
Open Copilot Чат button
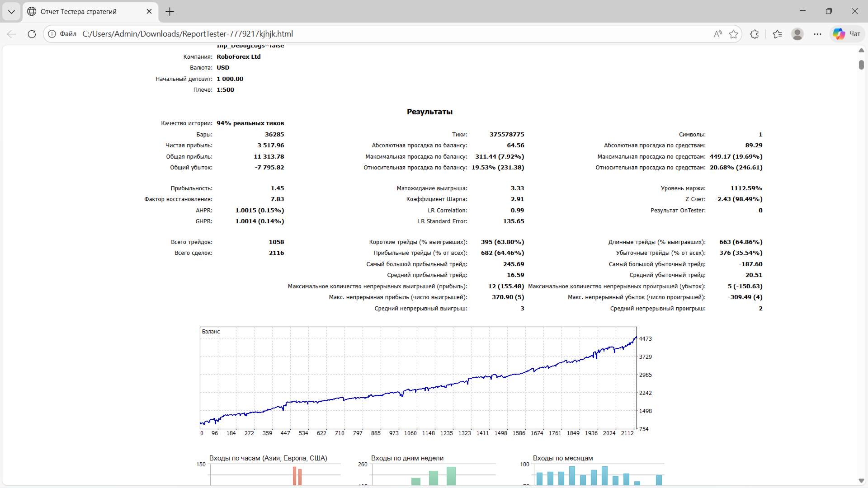[847, 34]
